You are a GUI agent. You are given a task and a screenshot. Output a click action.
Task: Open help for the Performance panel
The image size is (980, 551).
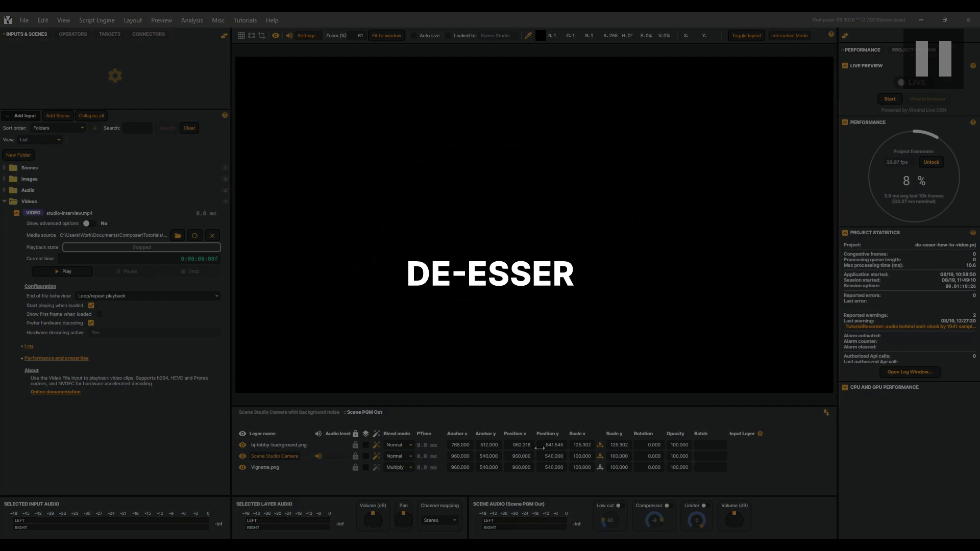tap(973, 122)
